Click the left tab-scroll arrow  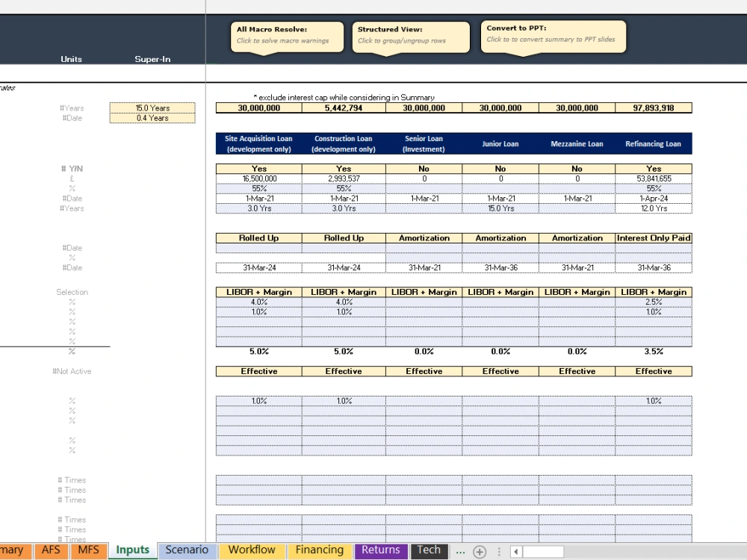[x=515, y=551]
